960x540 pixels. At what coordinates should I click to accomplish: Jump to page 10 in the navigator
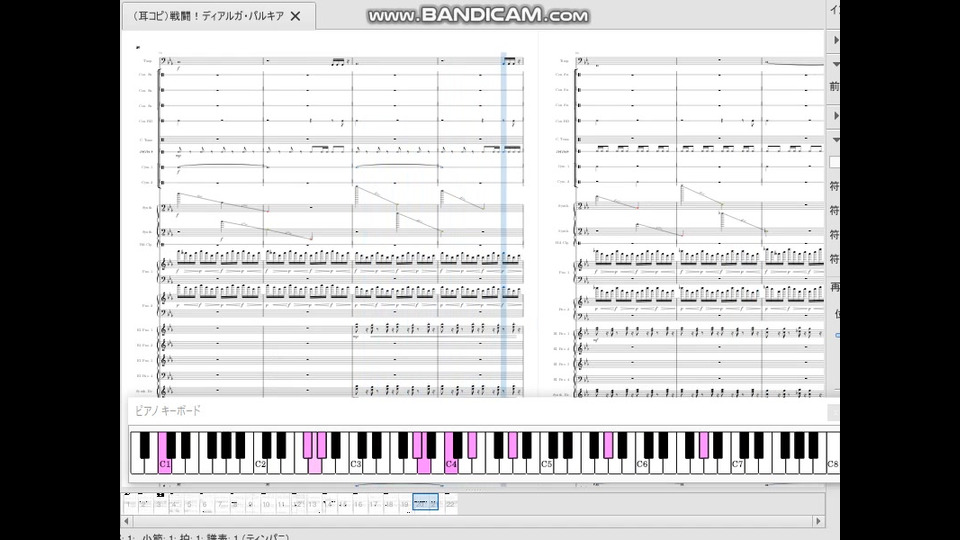266,504
